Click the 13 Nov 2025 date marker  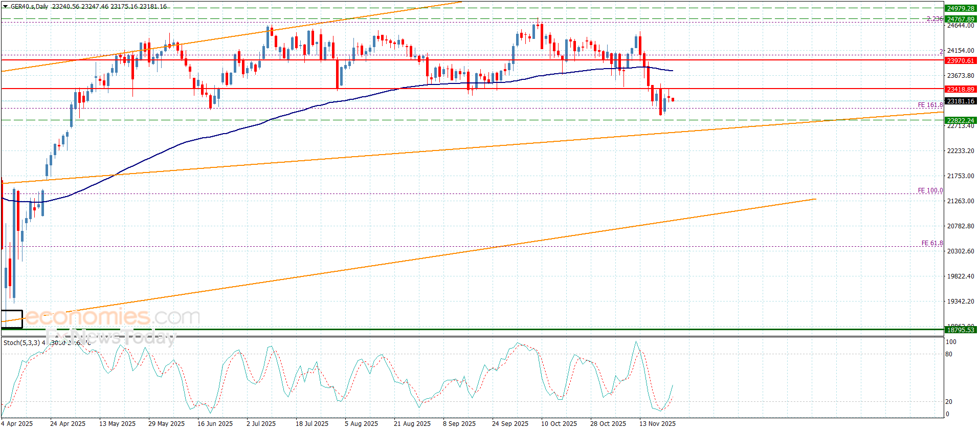pos(657,423)
